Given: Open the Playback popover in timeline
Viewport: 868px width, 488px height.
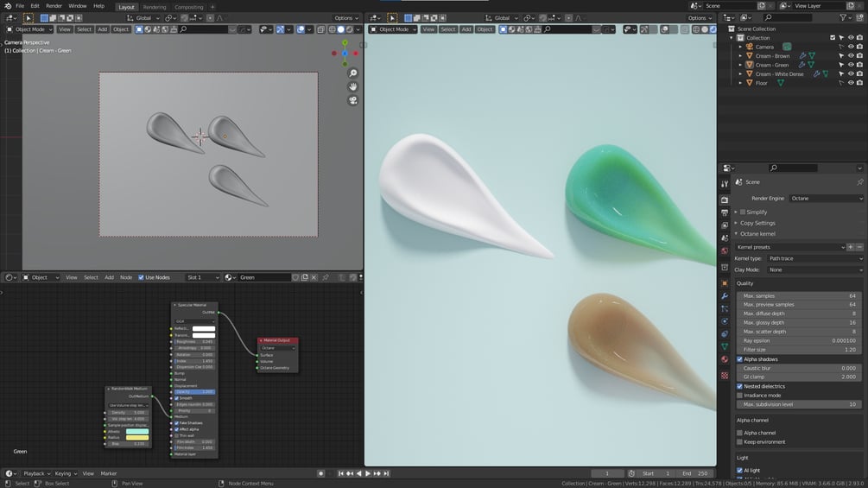Looking at the screenshot, I should [x=36, y=473].
